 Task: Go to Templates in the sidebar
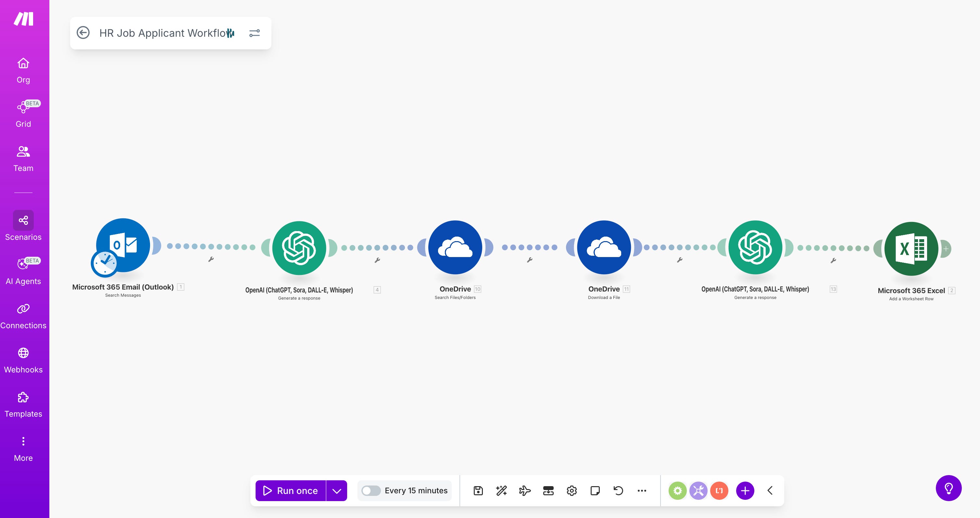point(23,404)
